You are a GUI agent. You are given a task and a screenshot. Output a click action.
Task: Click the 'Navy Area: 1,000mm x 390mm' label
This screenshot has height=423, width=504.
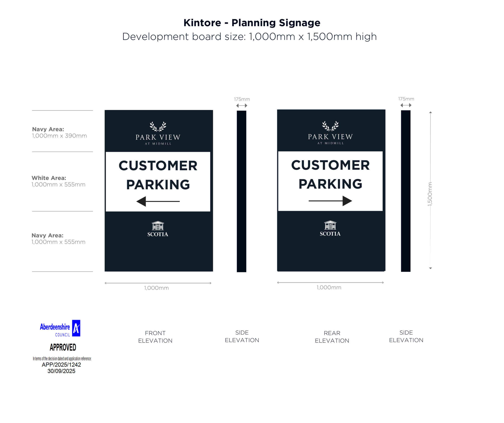(59, 132)
